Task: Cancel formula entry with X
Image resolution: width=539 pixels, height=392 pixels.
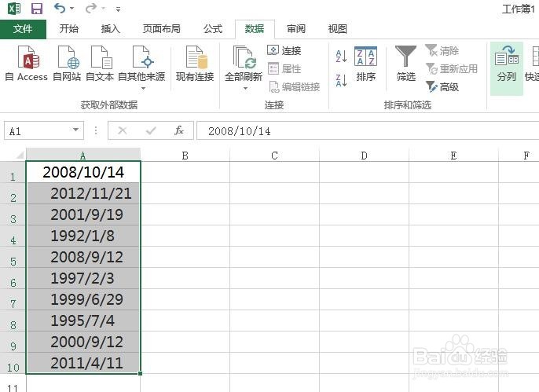Action: click(x=123, y=130)
